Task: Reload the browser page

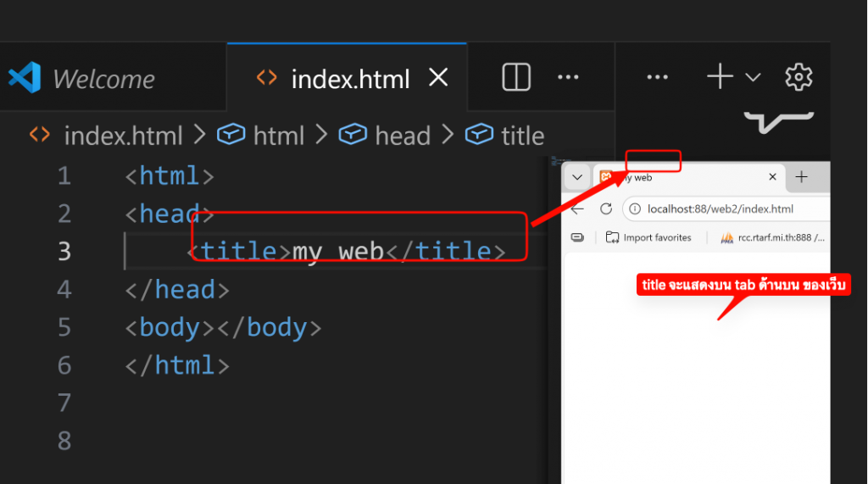Action: (x=606, y=209)
